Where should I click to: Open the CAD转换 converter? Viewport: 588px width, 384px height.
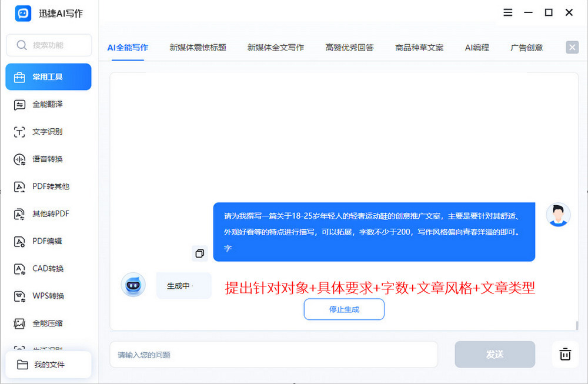(x=49, y=269)
